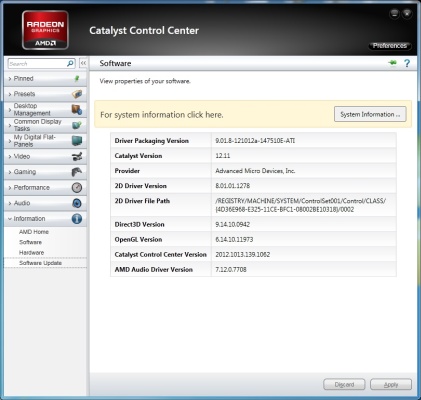Click the Audio speaker icon

(x=77, y=203)
